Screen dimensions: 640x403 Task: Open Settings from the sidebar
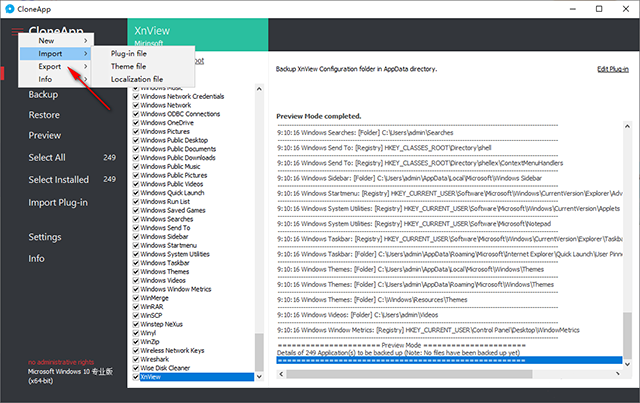(45, 237)
